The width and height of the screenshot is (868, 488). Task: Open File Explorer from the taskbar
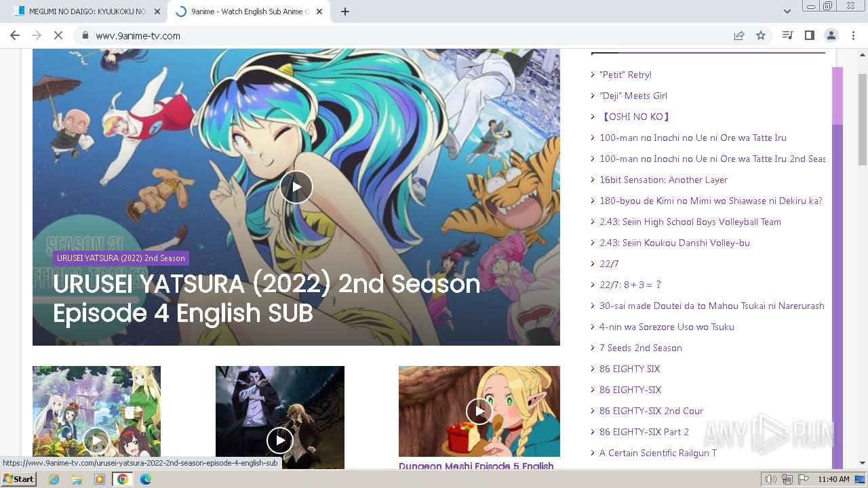(77, 479)
